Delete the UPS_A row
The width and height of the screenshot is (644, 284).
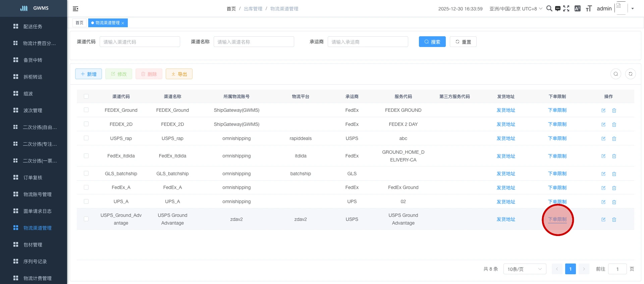(x=614, y=202)
